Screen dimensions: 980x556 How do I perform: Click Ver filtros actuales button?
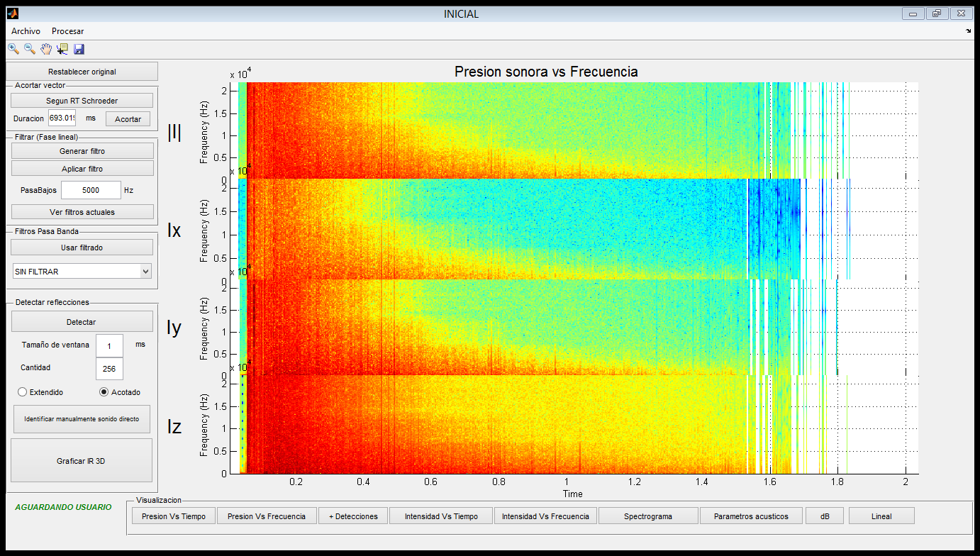tap(82, 212)
